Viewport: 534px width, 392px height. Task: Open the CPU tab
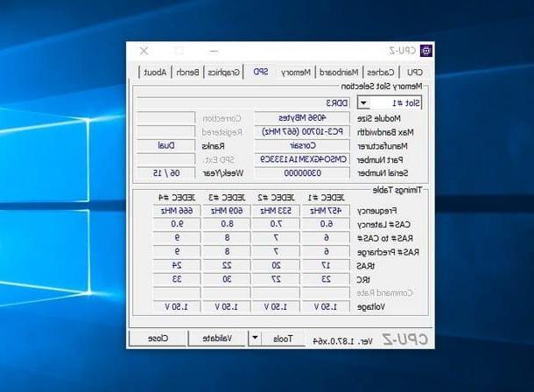pyautogui.click(x=414, y=72)
